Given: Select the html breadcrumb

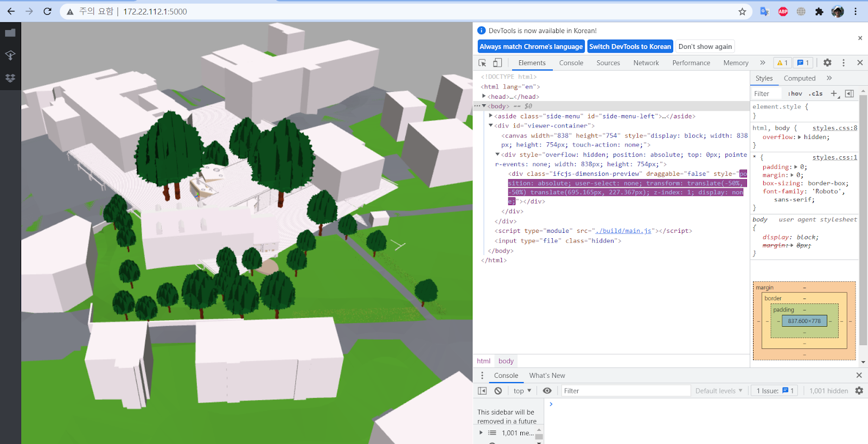Looking at the screenshot, I should click(x=483, y=361).
